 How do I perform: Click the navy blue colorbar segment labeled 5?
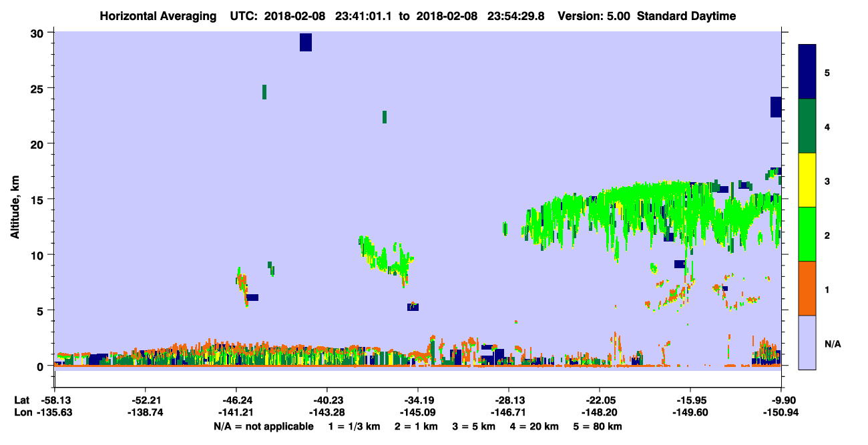click(807, 72)
